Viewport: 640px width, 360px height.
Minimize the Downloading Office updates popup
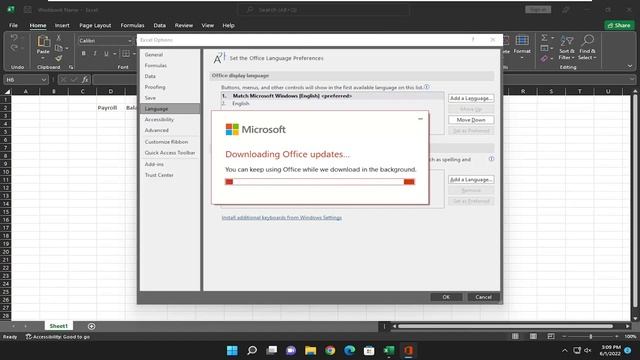tap(420, 119)
